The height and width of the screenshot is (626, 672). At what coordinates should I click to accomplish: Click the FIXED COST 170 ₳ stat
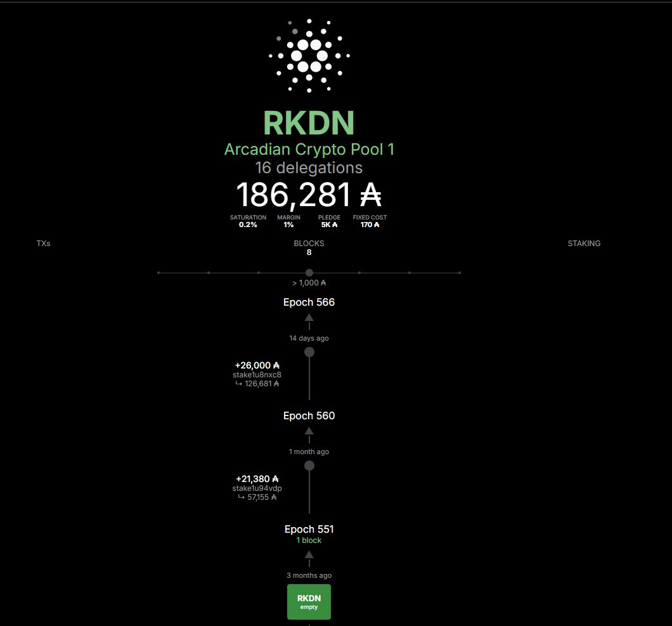click(370, 221)
